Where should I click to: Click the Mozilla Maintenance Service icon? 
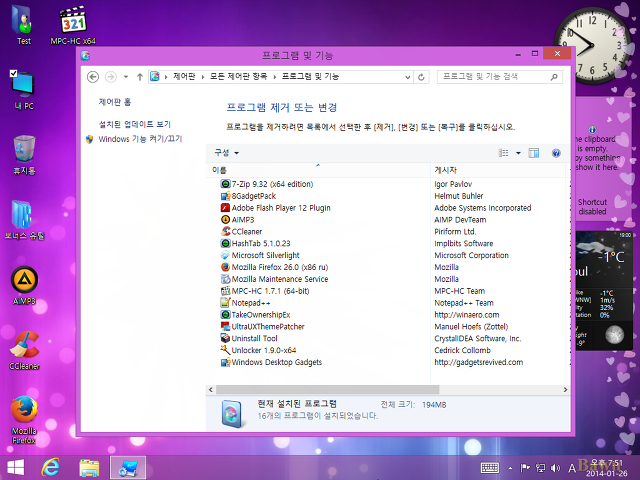pyautogui.click(x=225, y=279)
